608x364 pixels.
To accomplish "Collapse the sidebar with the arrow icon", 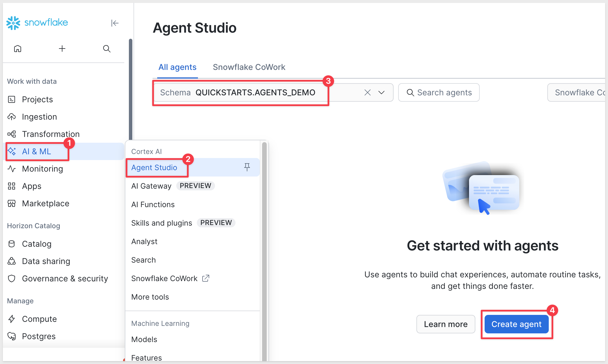I will [x=115, y=23].
